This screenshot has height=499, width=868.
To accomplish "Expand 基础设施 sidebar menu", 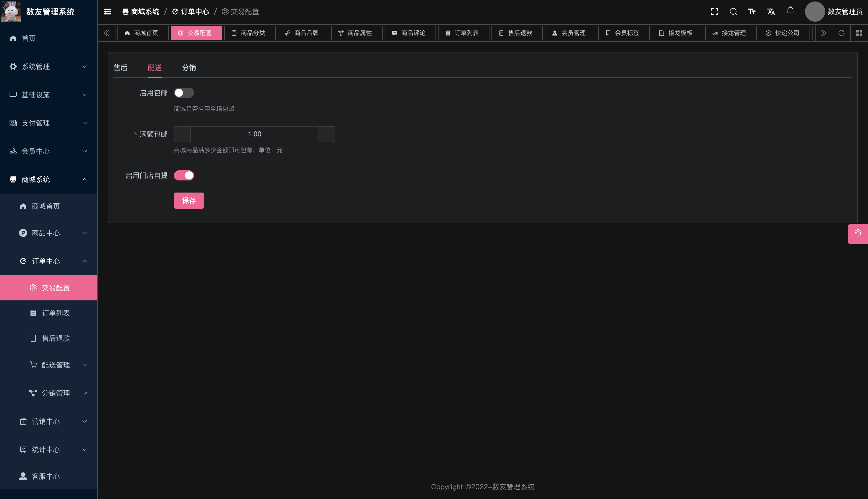I will click(x=49, y=95).
